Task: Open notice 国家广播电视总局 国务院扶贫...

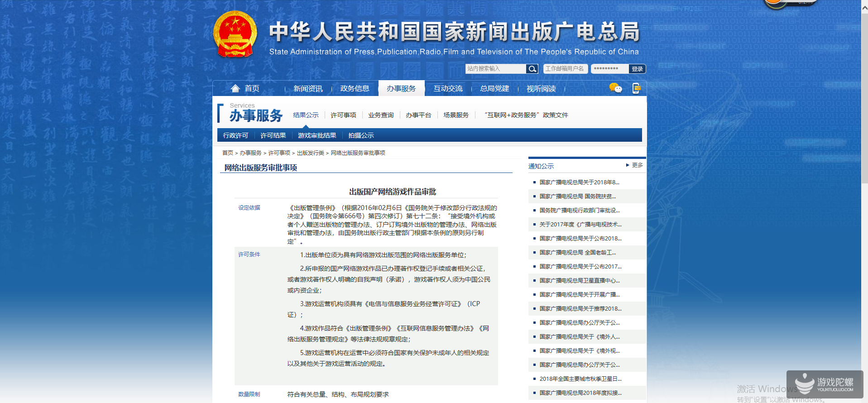Action: click(x=578, y=197)
